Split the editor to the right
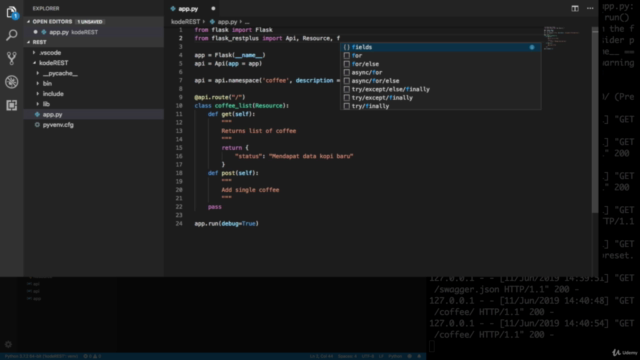The height and width of the screenshot is (360, 640). point(575,9)
